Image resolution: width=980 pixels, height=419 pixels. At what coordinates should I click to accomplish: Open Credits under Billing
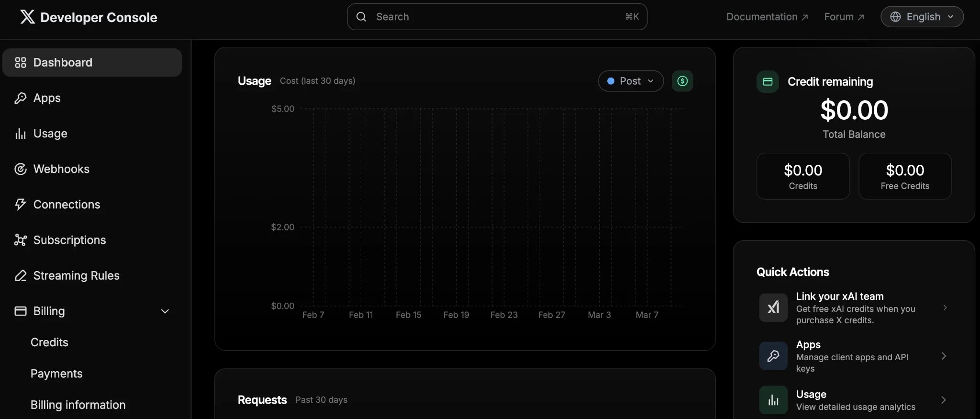click(49, 342)
